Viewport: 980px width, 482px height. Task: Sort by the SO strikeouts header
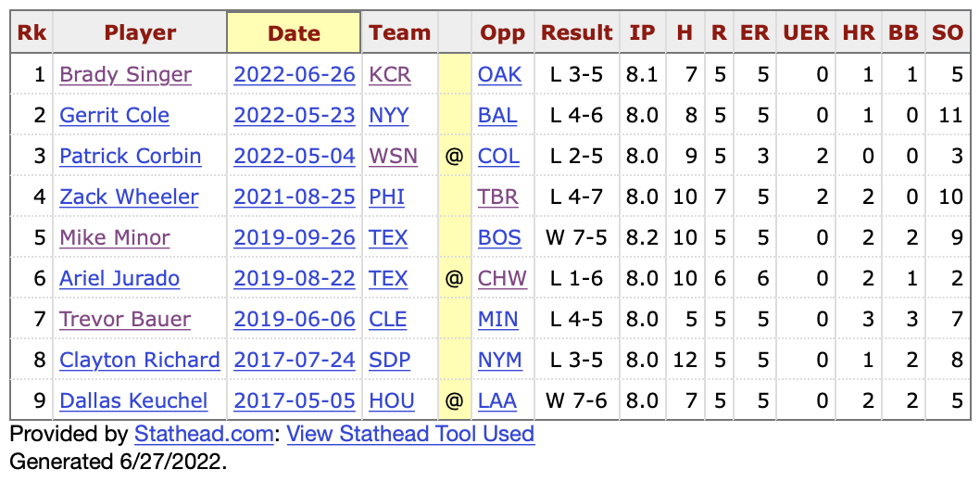(948, 33)
